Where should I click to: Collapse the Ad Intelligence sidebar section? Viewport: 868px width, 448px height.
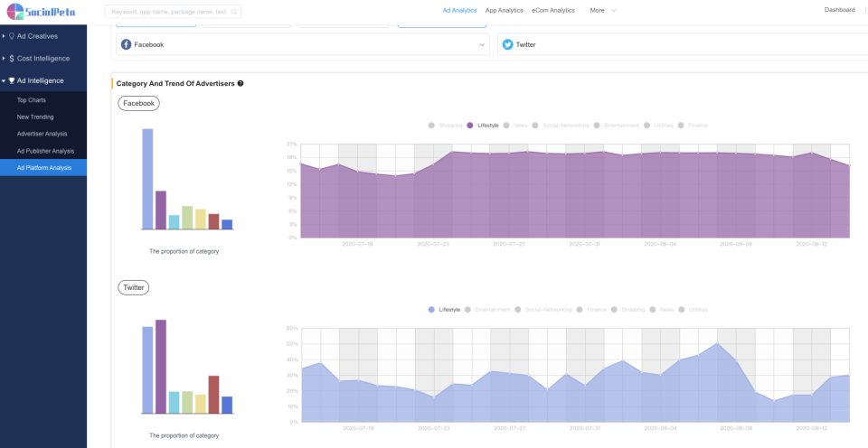coord(43,80)
